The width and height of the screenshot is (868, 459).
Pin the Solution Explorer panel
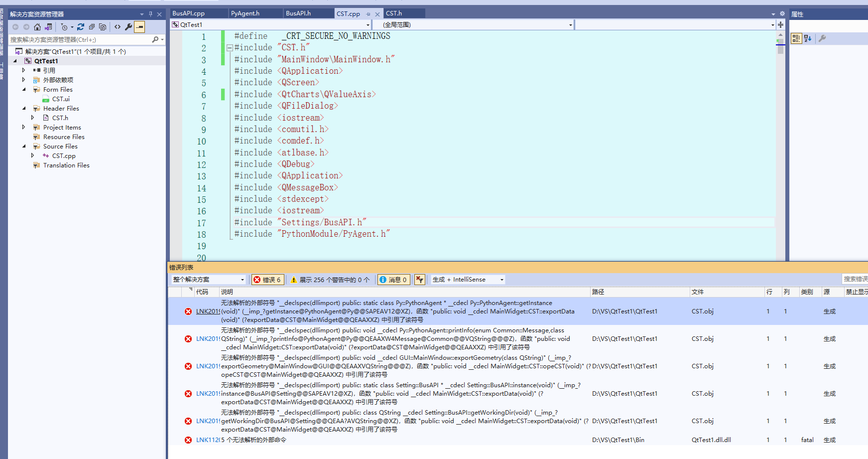tap(150, 14)
